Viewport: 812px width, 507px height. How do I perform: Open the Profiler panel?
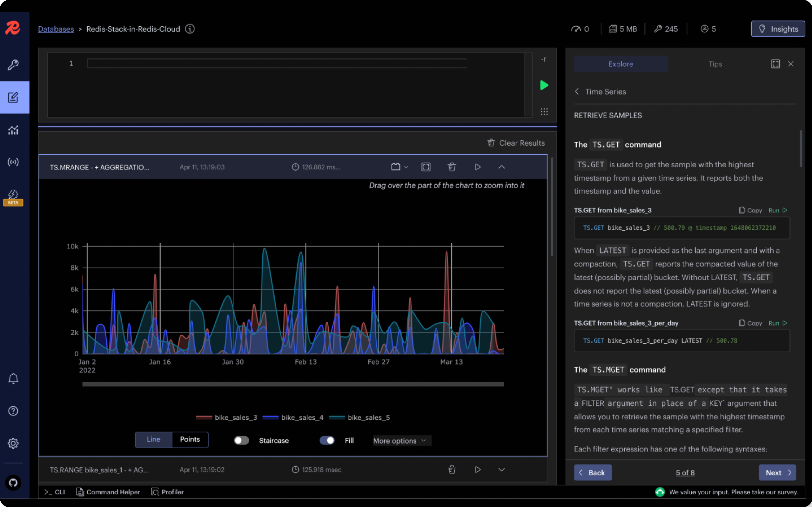[x=167, y=491]
